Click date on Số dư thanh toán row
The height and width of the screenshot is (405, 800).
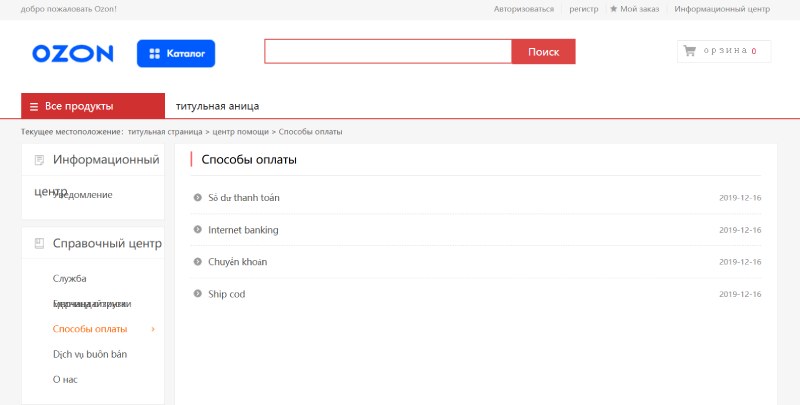pos(740,198)
